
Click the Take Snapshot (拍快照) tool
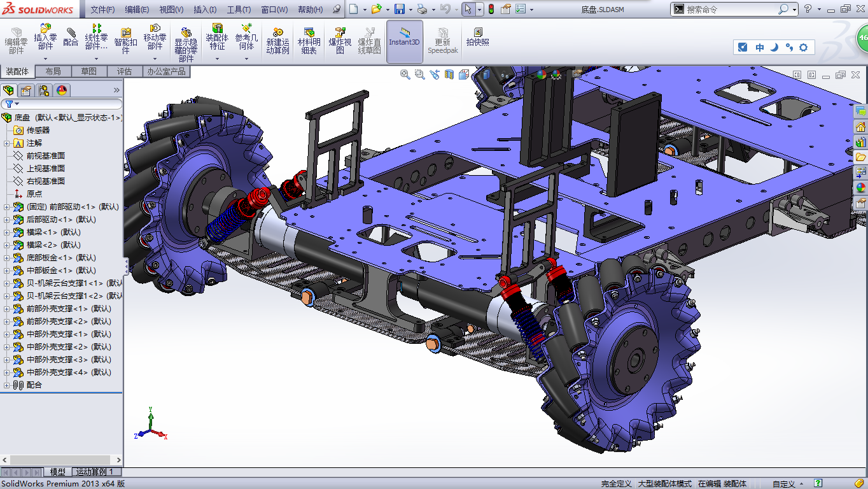tap(478, 37)
